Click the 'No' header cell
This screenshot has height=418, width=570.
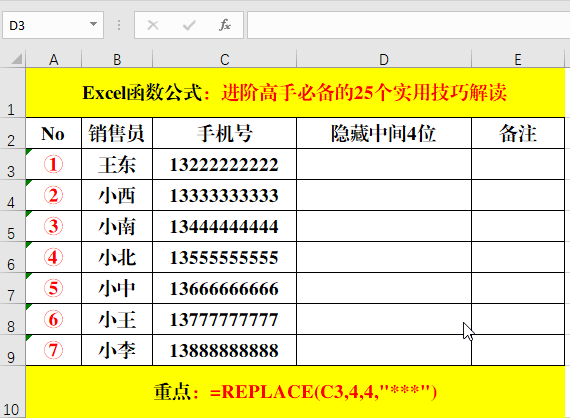(x=53, y=133)
